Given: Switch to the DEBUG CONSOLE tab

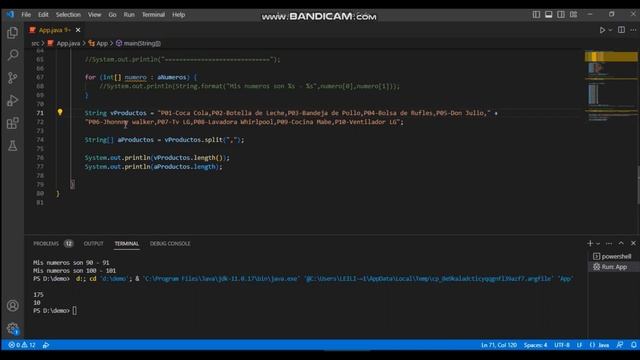Looking at the screenshot, I should (x=170, y=244).
